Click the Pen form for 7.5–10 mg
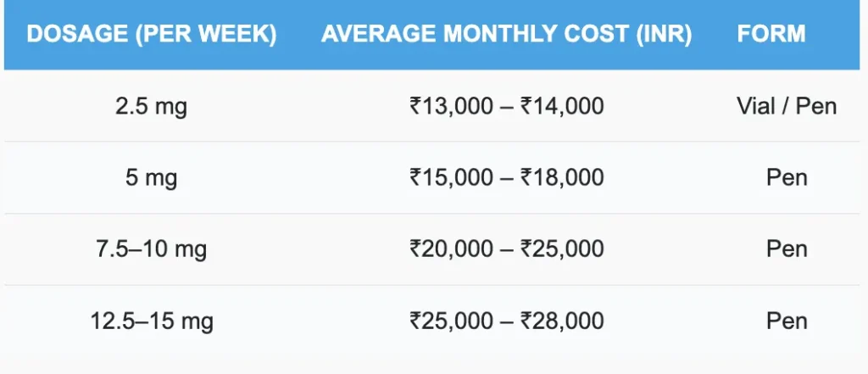 point(787,249)
